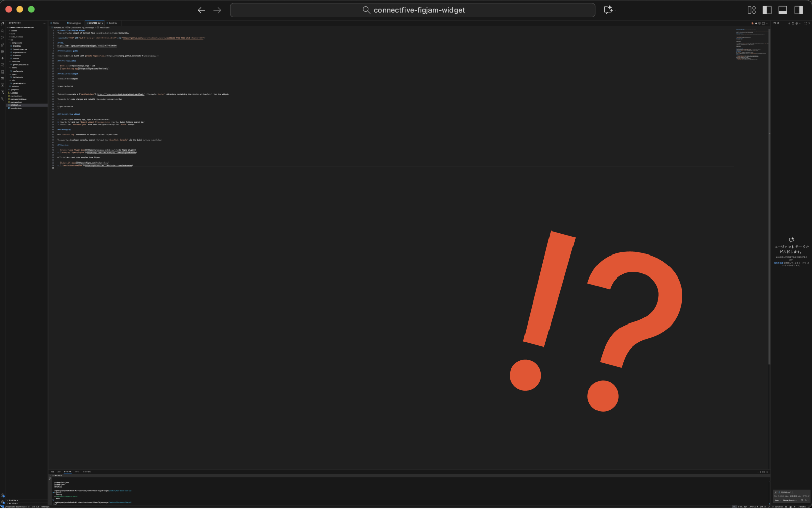This screenshot has height=509, width=812.
Task: Switch to the Board.tsx editor tab
Action: pos(113,23)
